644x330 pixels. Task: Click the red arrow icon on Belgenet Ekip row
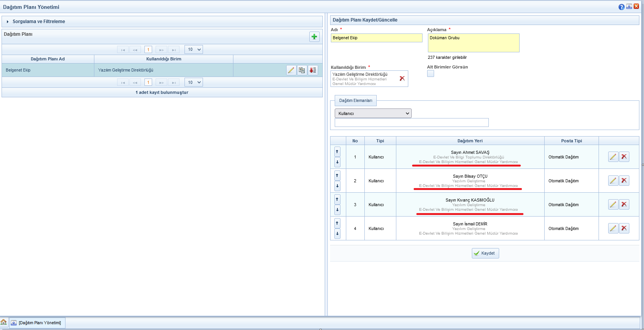313,70
